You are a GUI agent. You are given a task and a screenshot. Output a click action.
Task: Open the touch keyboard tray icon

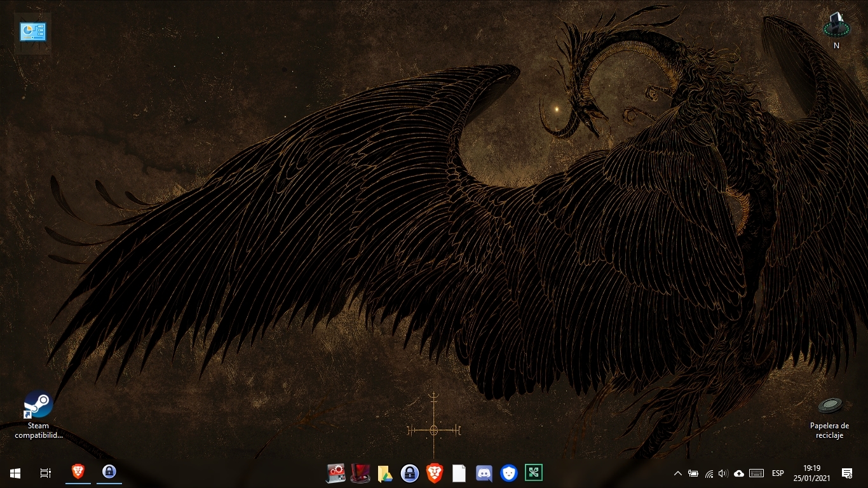pos(756,473)
